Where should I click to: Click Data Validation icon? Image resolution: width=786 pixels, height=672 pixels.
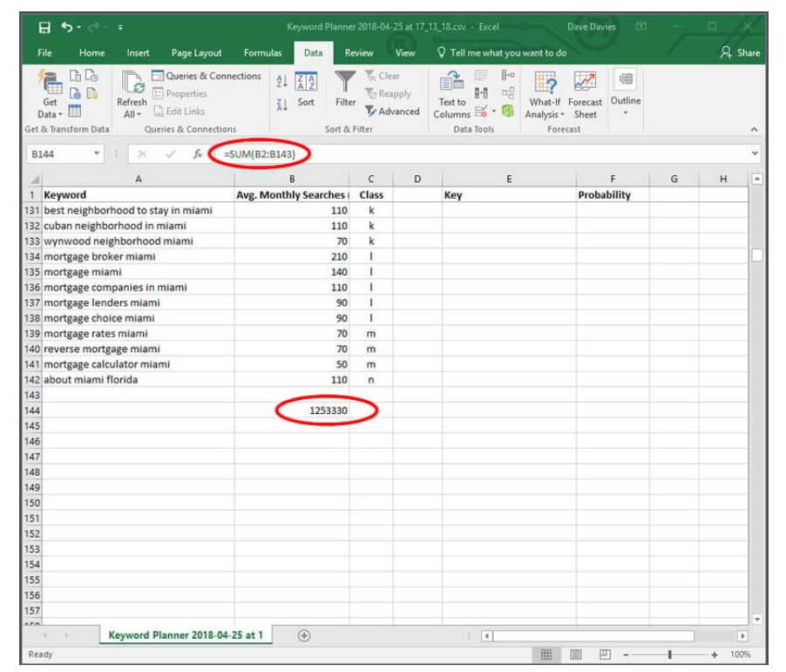[481, 112]
